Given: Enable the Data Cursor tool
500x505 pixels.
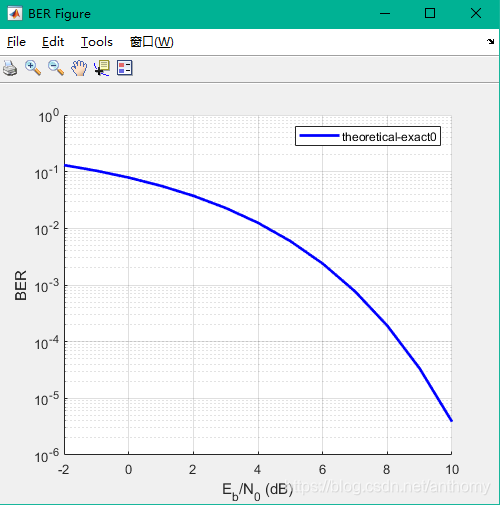Looking at the screenshot, I should tap(102, 68).
